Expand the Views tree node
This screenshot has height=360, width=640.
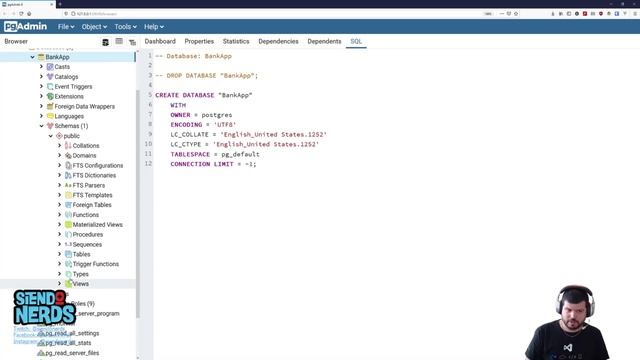[60, 283]
